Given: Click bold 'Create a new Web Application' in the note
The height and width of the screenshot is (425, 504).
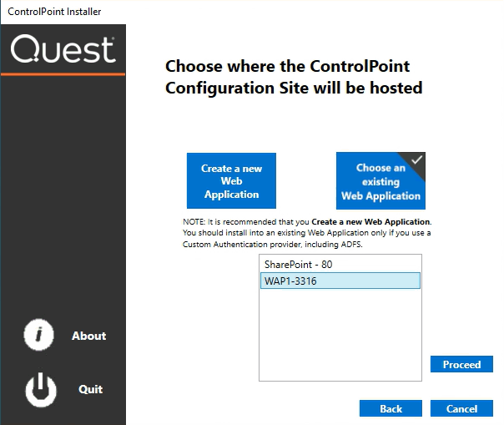Looking at the screenshot, I should pos(371,221).
